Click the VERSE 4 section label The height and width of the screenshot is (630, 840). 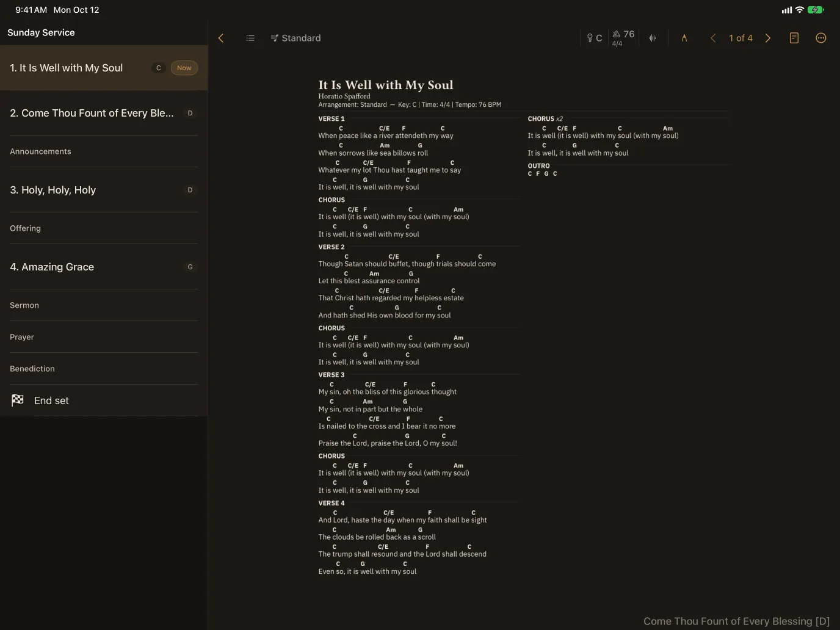[331, 504]
